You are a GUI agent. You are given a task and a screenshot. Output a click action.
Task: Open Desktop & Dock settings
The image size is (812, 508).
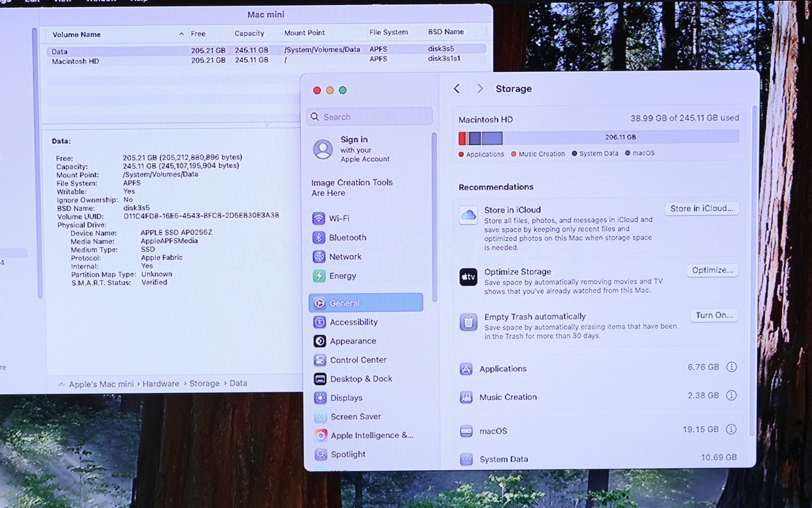point(361,379)
